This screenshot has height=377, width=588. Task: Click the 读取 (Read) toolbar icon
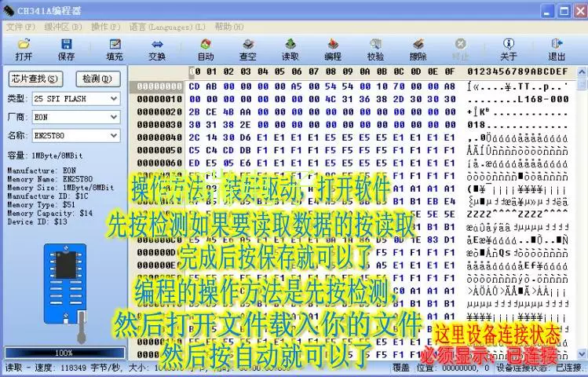click(290, 49)
